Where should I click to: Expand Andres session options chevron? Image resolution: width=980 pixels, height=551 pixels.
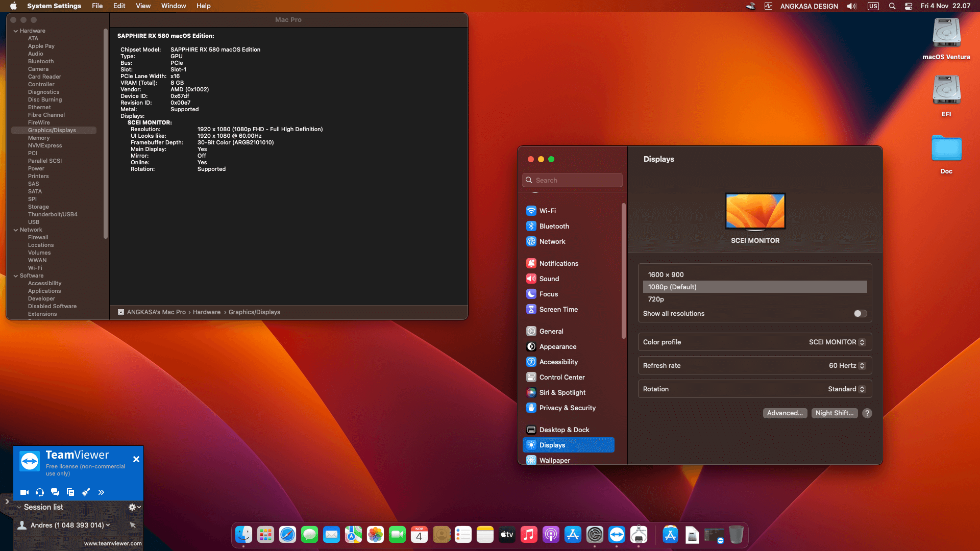tap(108, 525)
